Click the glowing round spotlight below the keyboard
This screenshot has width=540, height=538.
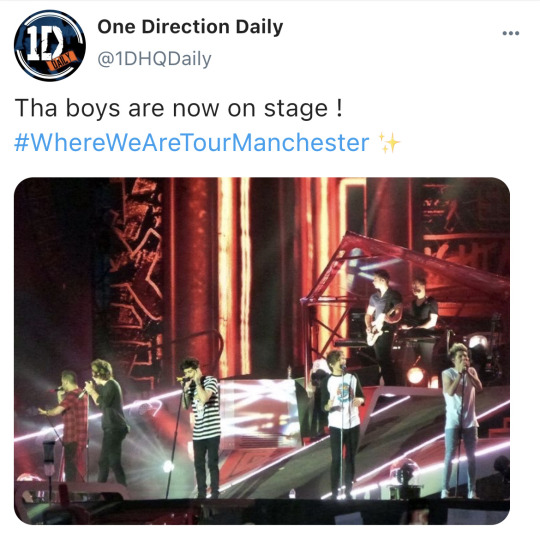pyautogui.click(x=416, y=375)
